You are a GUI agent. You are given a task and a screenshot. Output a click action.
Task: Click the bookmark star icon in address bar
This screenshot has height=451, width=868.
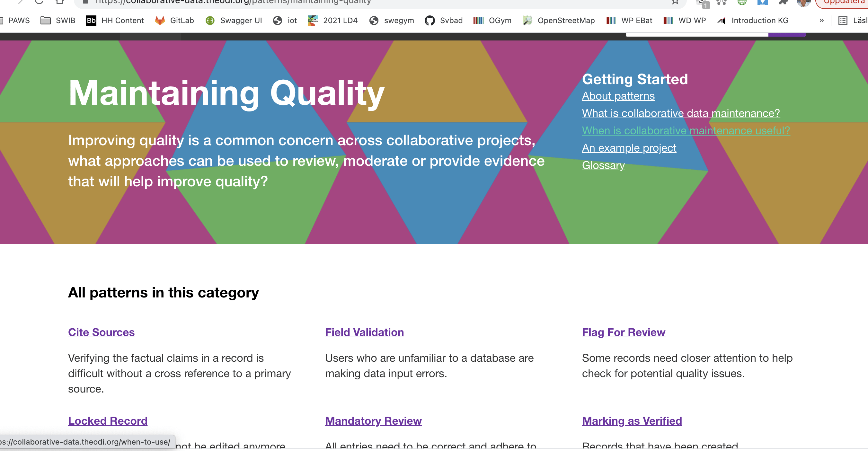coord(675,2)
